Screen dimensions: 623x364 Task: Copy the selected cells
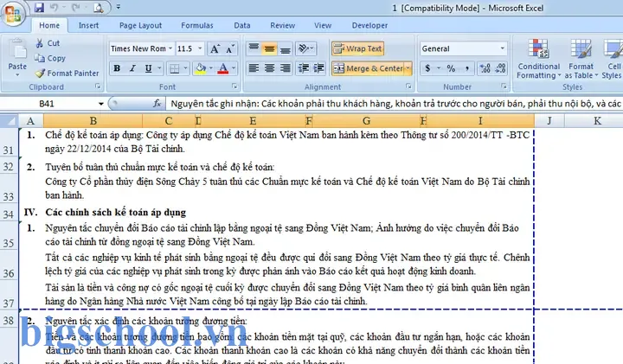[49, 58]
